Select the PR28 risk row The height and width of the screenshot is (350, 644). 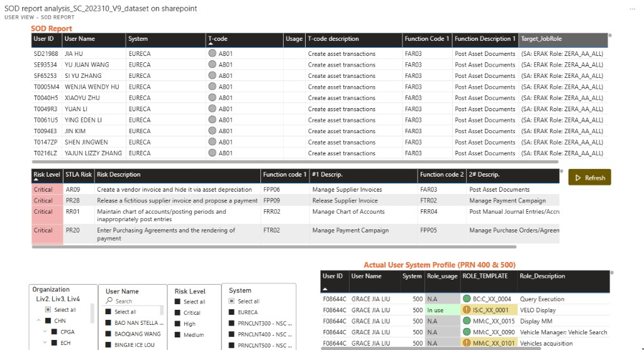click(x=295, y=200)
